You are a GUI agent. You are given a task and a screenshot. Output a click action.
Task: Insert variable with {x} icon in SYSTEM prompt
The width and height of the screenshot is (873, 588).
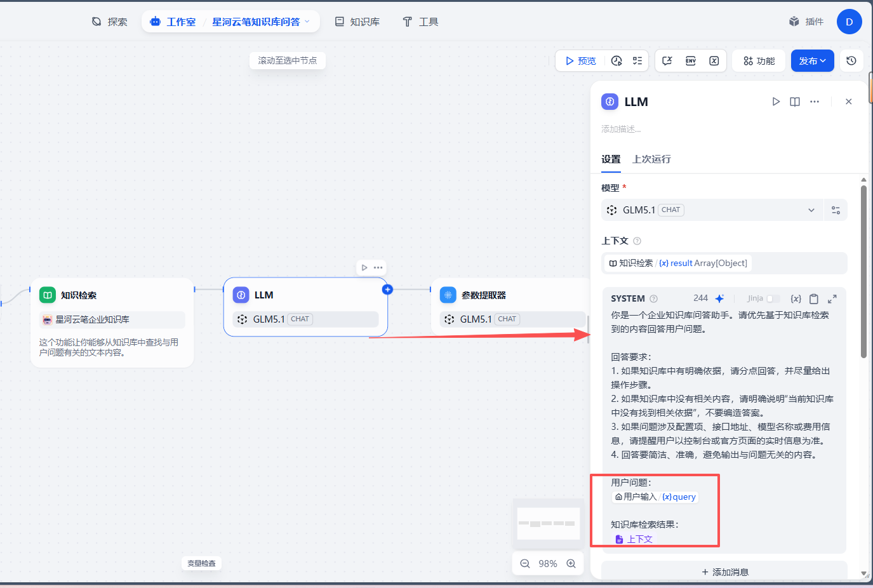[x=796, y=298]
